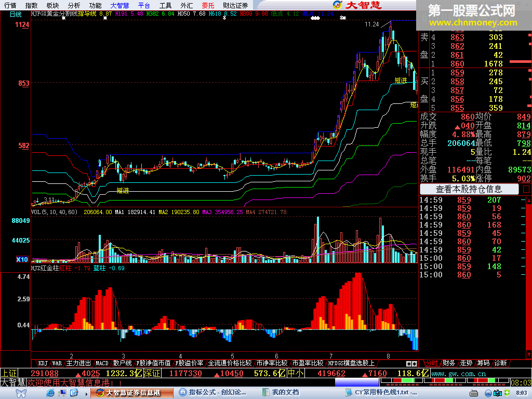The width and height of the screenshot is (532, 399).
Task: Switch to the 财务 side panel tab
Action: [x=448, y=363]
